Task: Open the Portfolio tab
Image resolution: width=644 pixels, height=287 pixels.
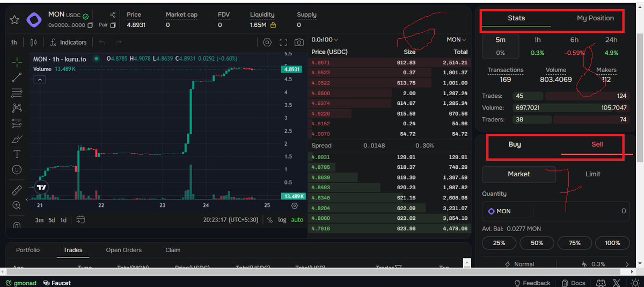Action: tap(28, 250)
